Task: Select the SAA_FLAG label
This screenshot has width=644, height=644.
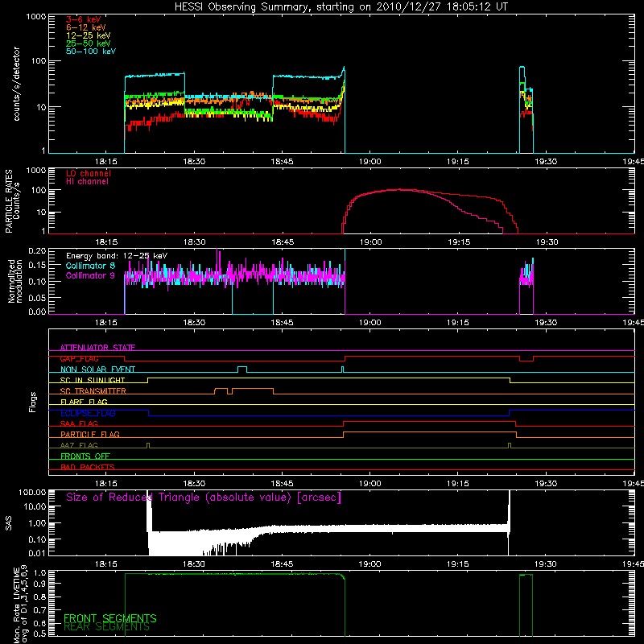Action: coord(79,423)
